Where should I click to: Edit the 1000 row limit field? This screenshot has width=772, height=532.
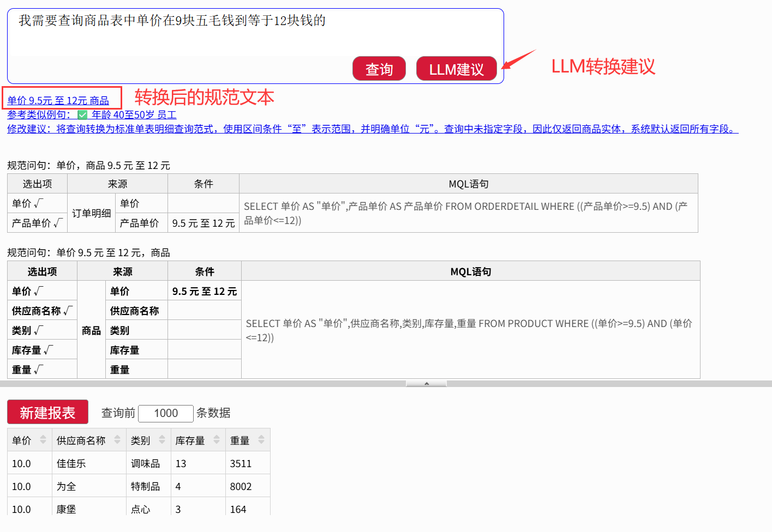coord(166,413)
